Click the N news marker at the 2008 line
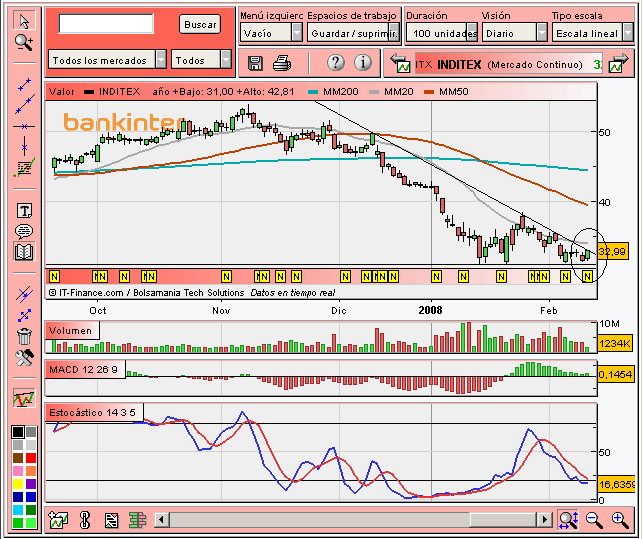This screenshot has width=643, height=539. point(436,277)
